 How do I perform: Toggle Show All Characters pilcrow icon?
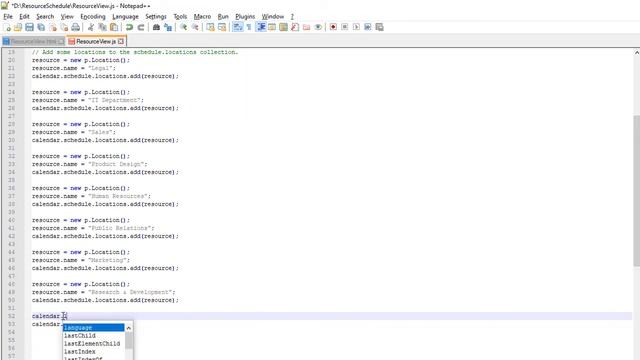coord(249,27)
